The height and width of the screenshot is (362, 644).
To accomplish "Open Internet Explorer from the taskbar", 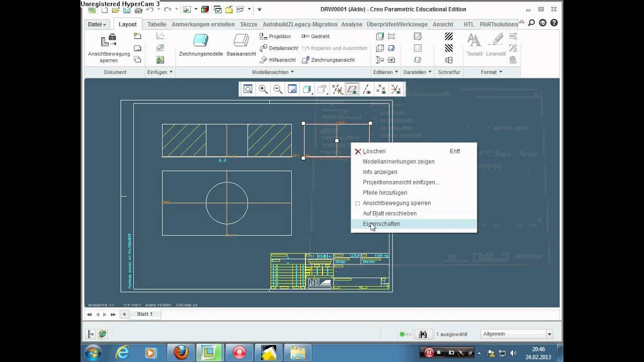I will 122,353.
